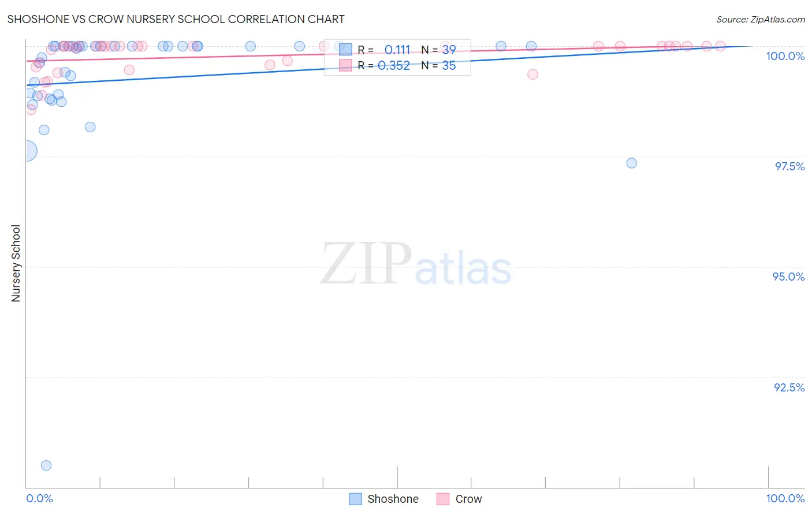Click the large blue bubble at left axis
Viewport: 812px width, 515px height.
point(25,151)
